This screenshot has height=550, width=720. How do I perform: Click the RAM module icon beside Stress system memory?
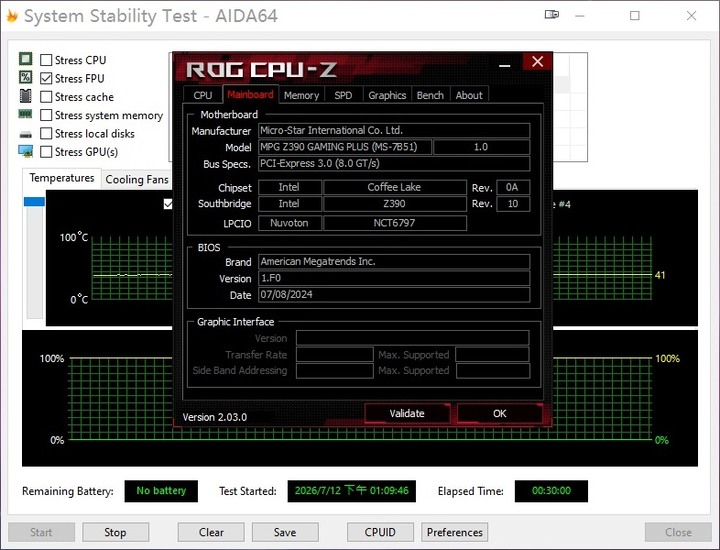click(25, 114)
